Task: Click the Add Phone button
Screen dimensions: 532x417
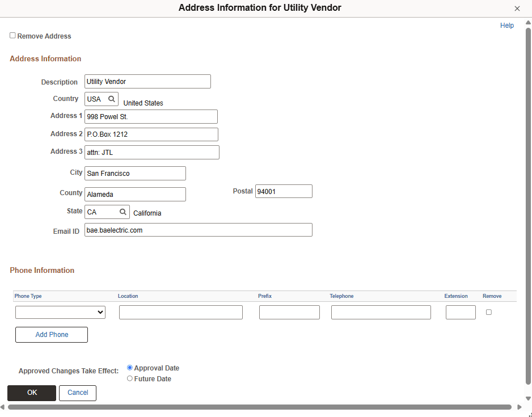Action: tap(51, 335)
